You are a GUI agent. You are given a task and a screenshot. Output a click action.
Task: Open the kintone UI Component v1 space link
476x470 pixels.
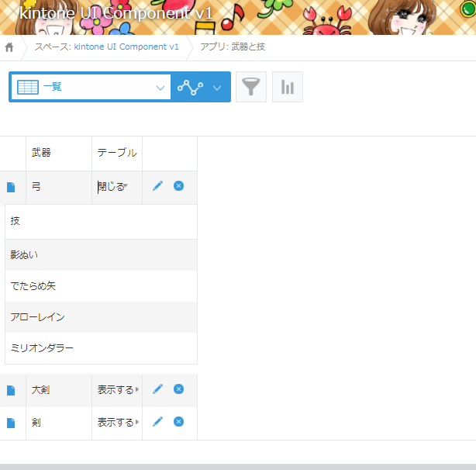[x=126, y=47]
